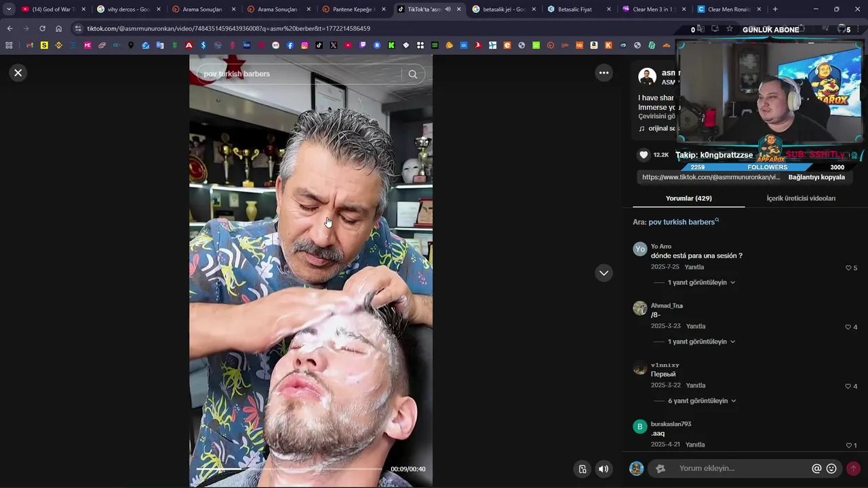Switch to 'God of War' YouTube tab
Viewport: 868px width, 488px height.
[54, 9]
